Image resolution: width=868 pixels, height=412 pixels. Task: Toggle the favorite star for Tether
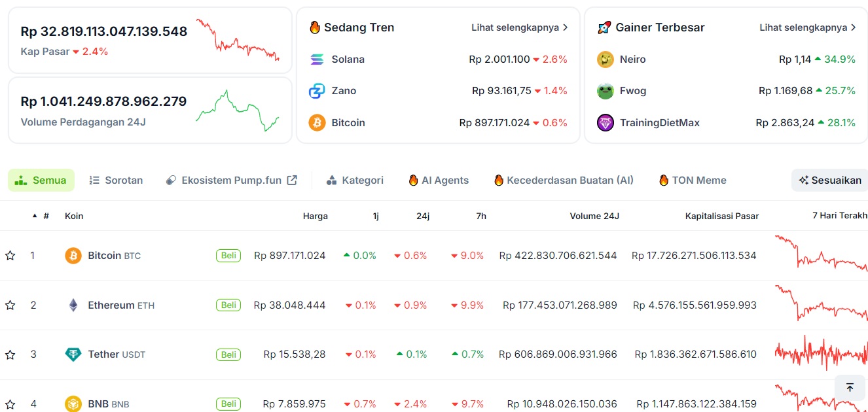coord(10,354)
